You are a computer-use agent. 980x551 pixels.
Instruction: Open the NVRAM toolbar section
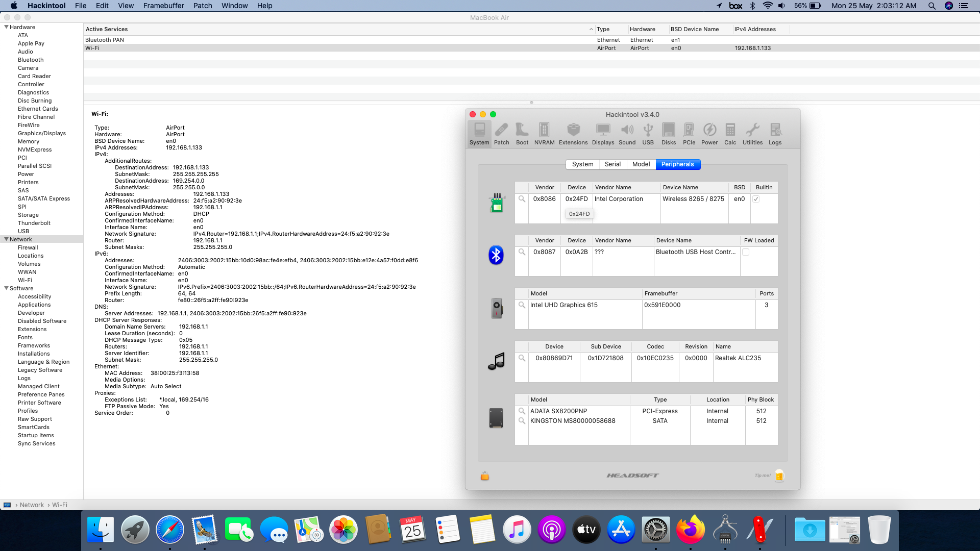coord(544,134)
